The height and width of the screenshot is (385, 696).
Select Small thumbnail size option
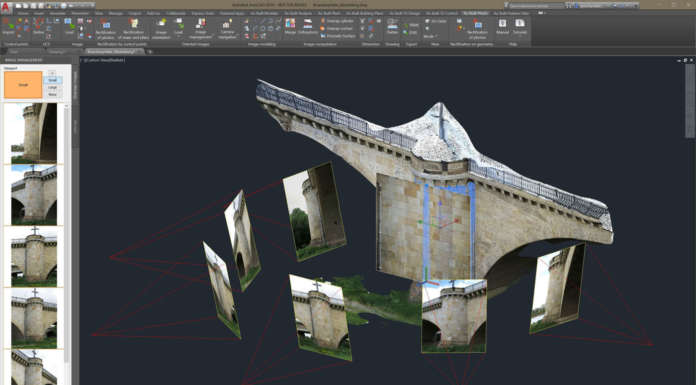point(52,80)
